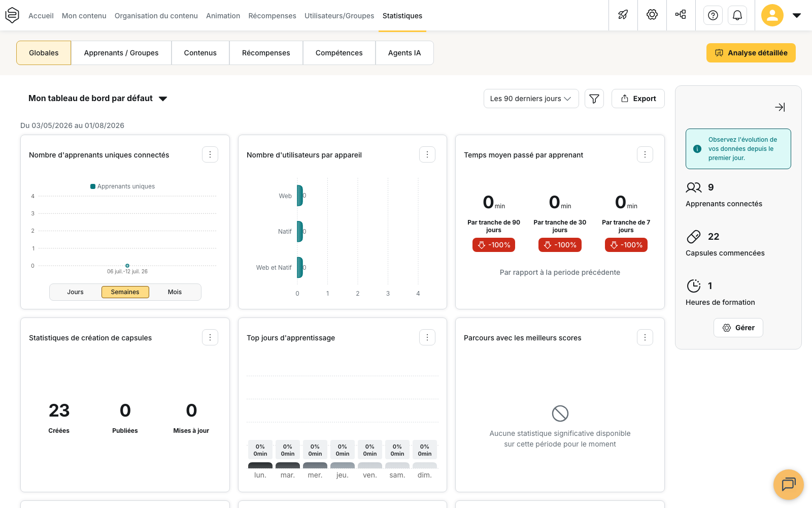Screen dimensions: 812x508
Task: Open the help question mark icon
Action: coord(713,15)
